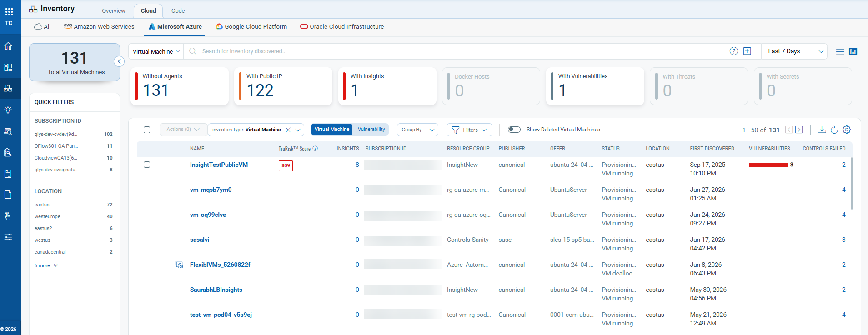
Task: Remove the Virtual Machine inventory type filter
Action: [x=288, y=130]
